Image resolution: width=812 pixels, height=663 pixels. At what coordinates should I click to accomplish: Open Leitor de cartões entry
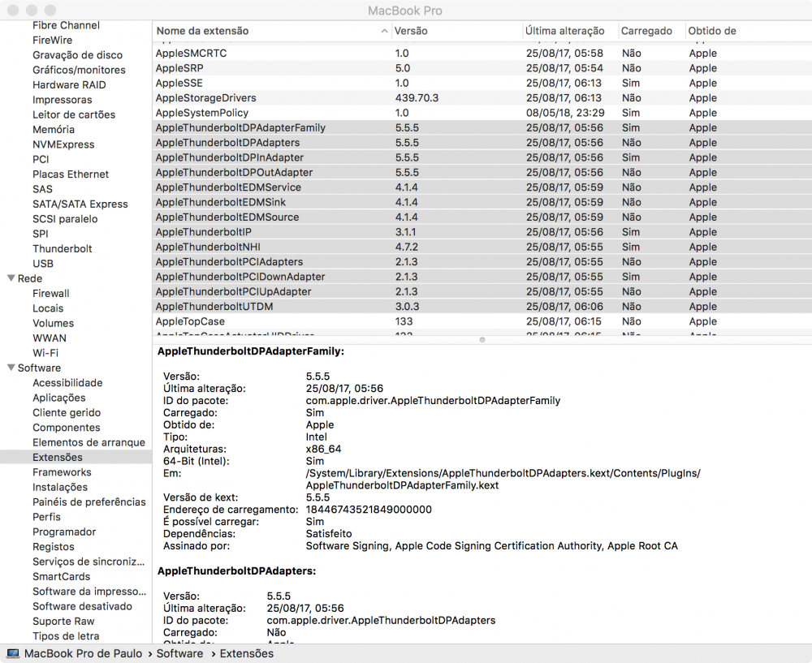[74, 115]
